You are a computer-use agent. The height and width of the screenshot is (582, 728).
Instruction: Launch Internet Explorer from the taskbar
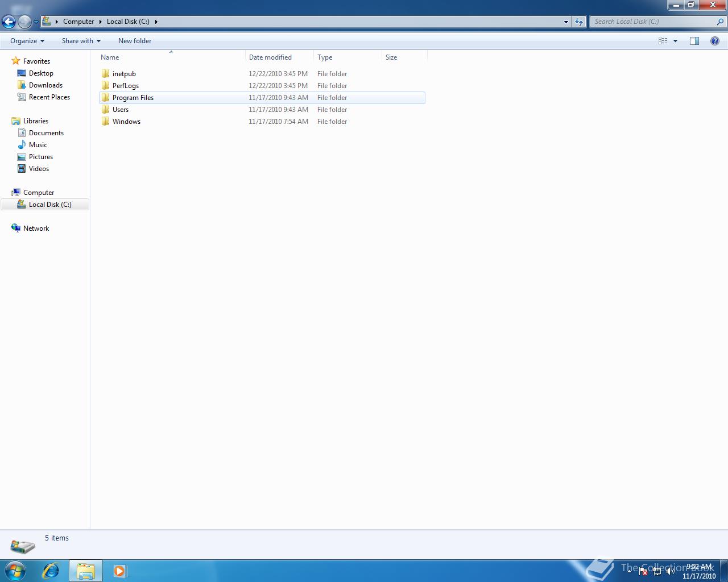click(51, 571)
